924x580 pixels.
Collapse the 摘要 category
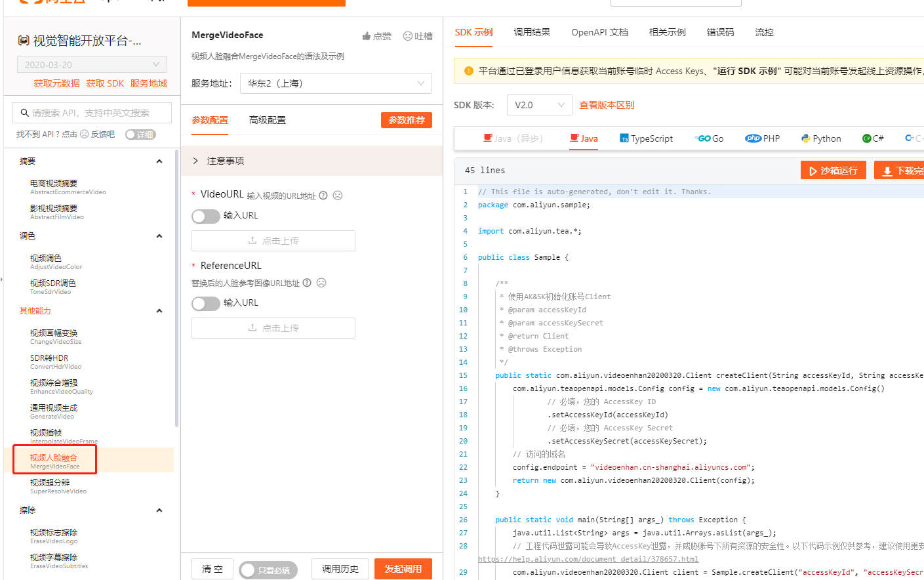(x=159, y=161)
